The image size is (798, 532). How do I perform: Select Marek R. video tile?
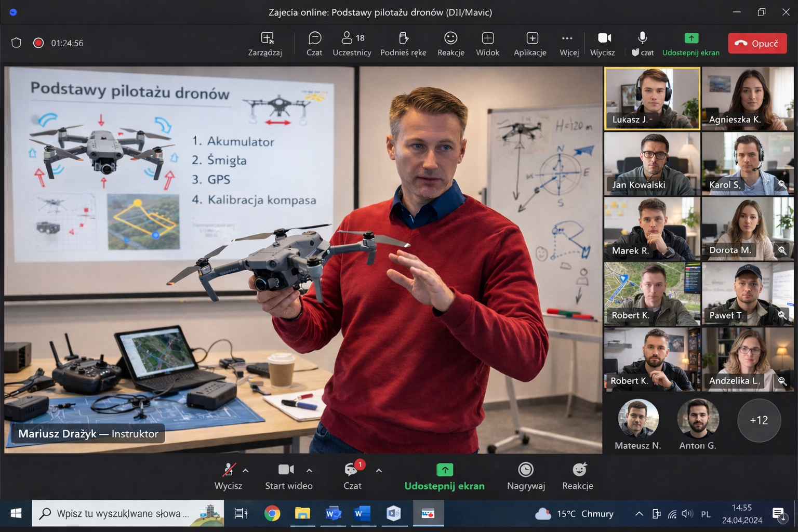[652, 229]
